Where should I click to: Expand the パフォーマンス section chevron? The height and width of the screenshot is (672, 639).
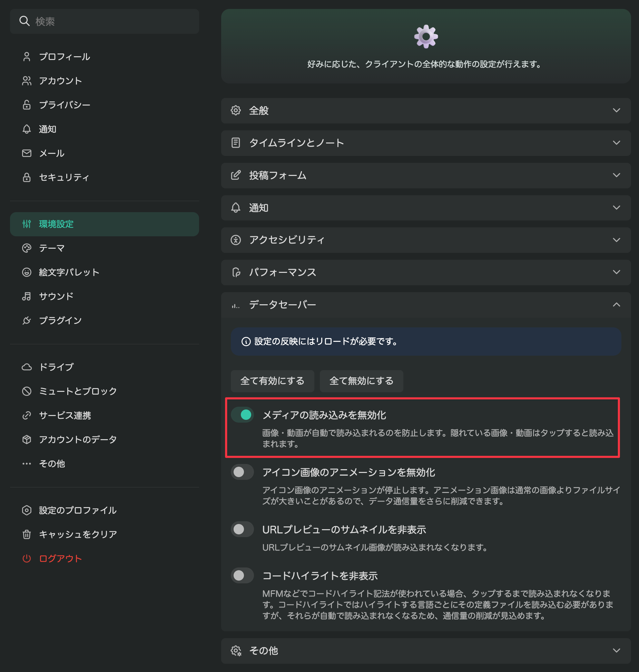click(616, 273)
